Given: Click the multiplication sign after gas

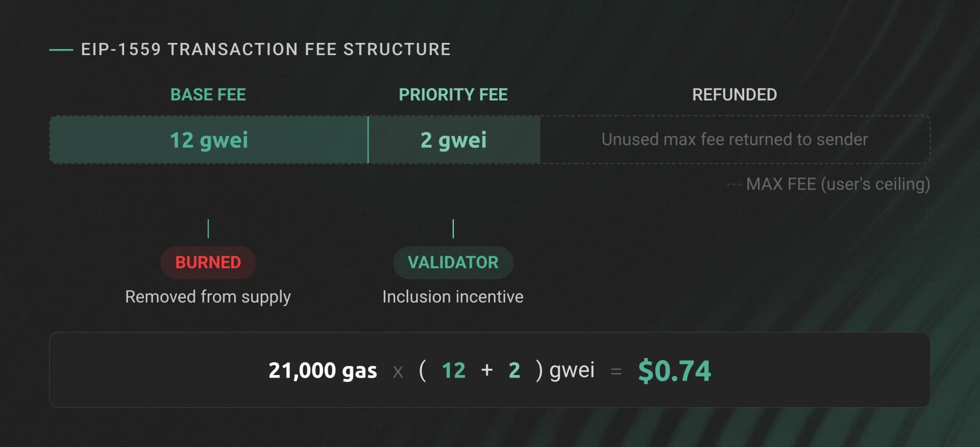Looking at the screenshot, I should (398, 372).
